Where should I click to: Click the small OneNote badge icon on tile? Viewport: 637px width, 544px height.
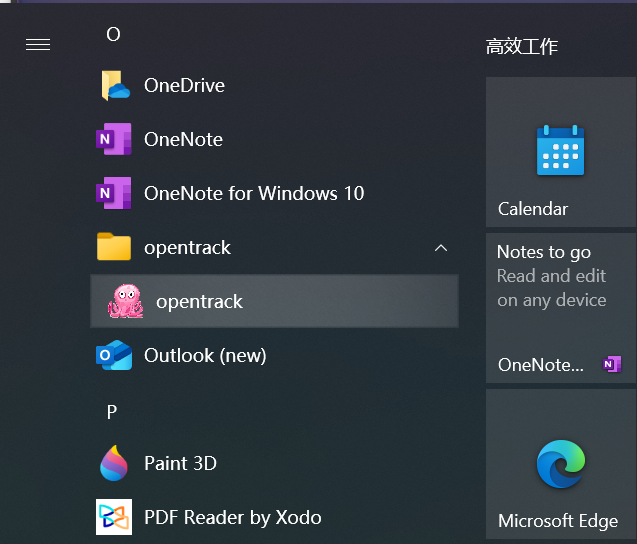612,364
